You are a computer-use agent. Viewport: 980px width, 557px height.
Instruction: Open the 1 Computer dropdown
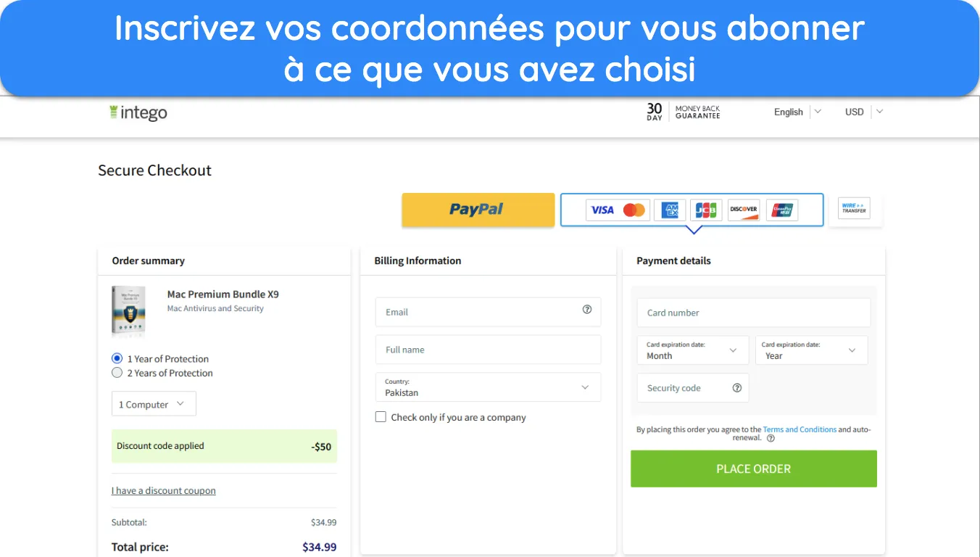[154, 404]
